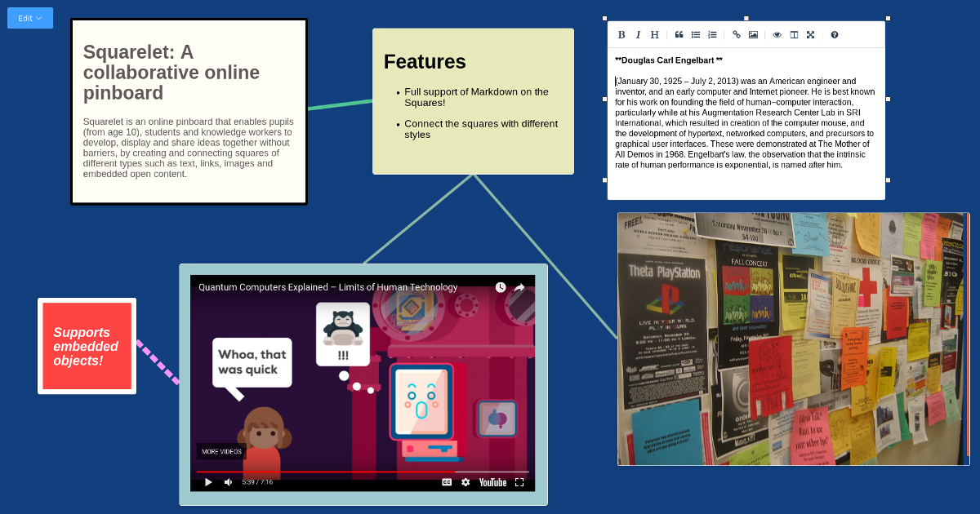Viewport: 980px width, 514px height.
Task: Toggle bold formatting in the editor
Action: (621, 35)
